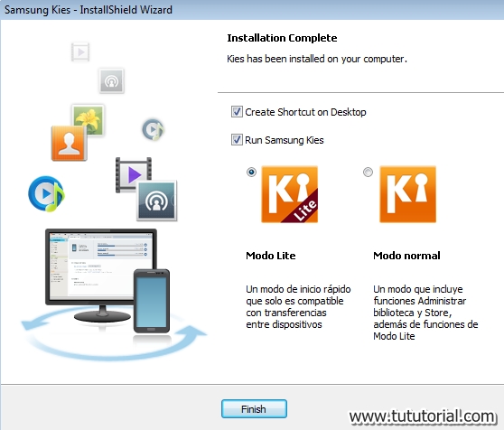Click the film strip video play icon
Viewport: 504px width, 430px height.
[134, 174]
